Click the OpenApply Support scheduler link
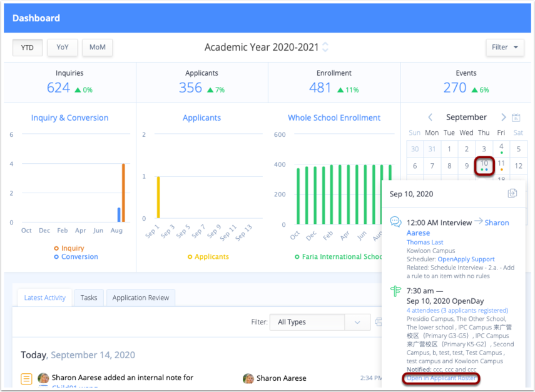Viewport: 535px width, 392px height. (x=466, y=259)
